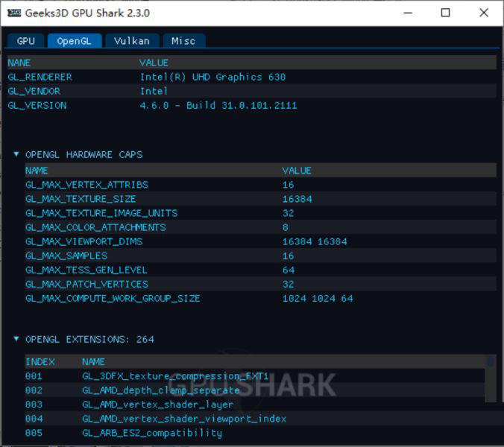Select GL_MAX_TEXTURE_SIZE row

(x=261, y=199)
